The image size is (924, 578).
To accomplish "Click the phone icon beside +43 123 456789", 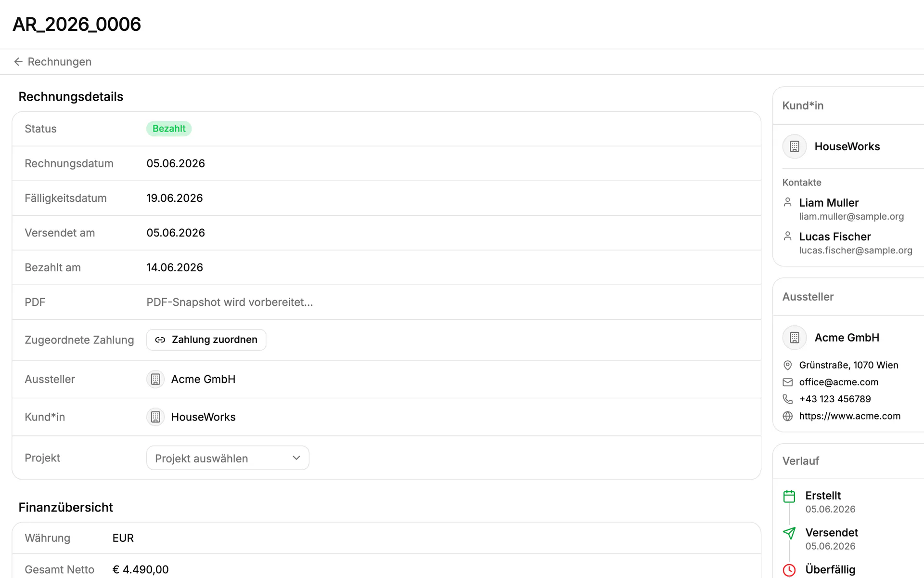I will point(788,399).
